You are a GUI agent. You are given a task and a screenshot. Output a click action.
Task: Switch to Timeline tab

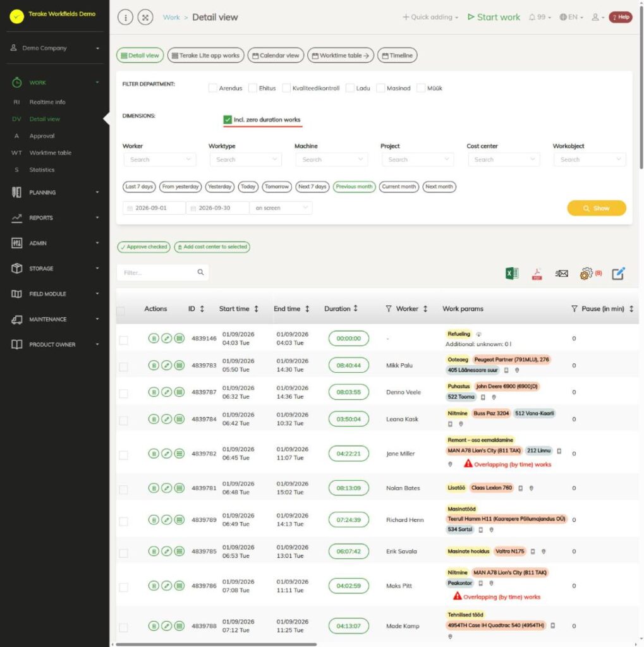point(397,56)
